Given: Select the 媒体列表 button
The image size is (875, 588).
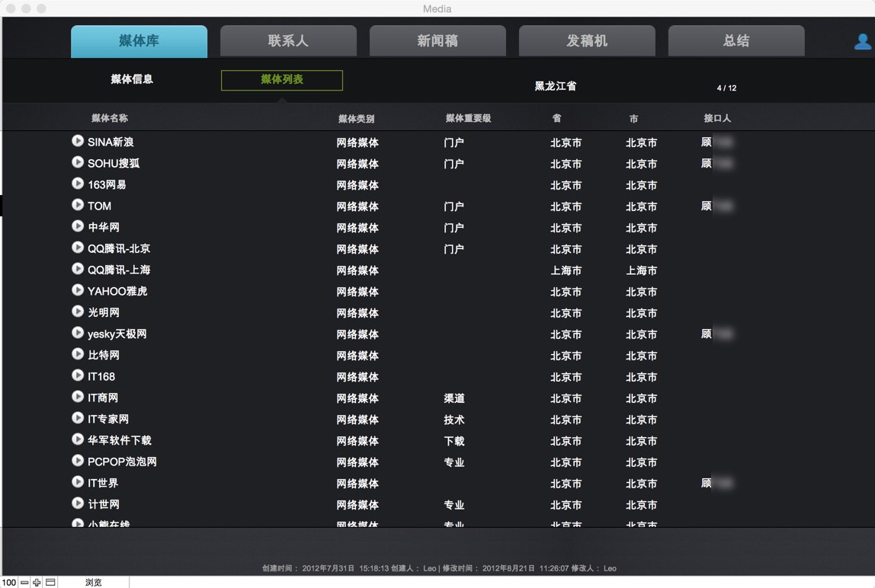Looking at the screenshot, I should pos(282,80).
